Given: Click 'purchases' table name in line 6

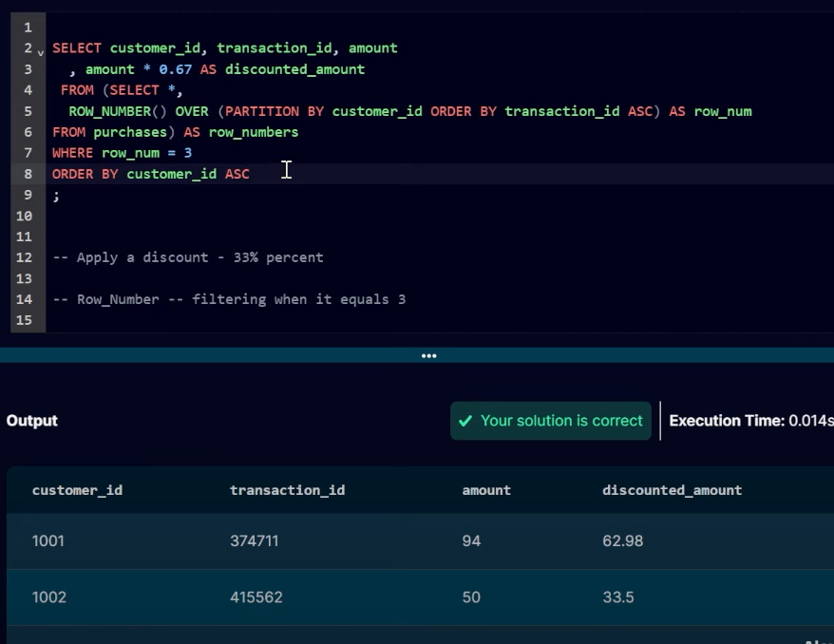Looking at the screenshot, I should pyautogui.click(x=130, y=132).
